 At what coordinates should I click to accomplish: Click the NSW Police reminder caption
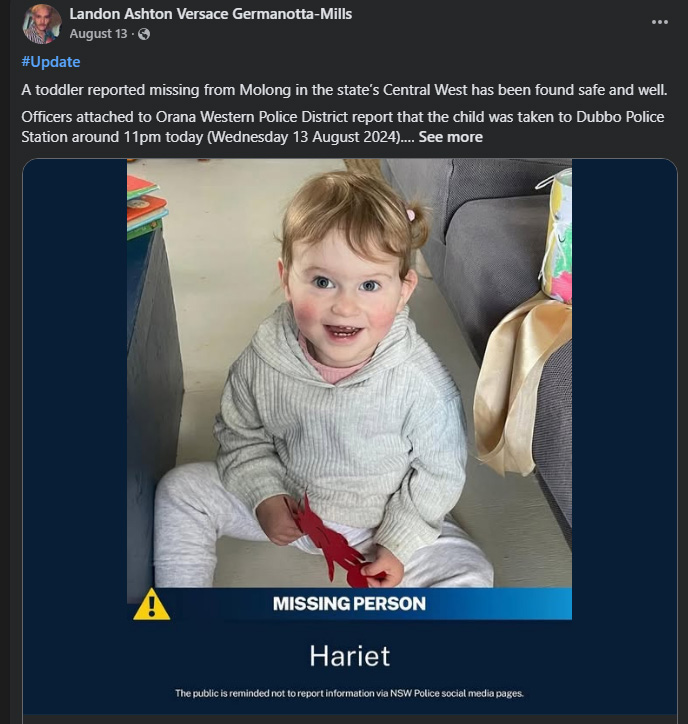tap(350, 693)
